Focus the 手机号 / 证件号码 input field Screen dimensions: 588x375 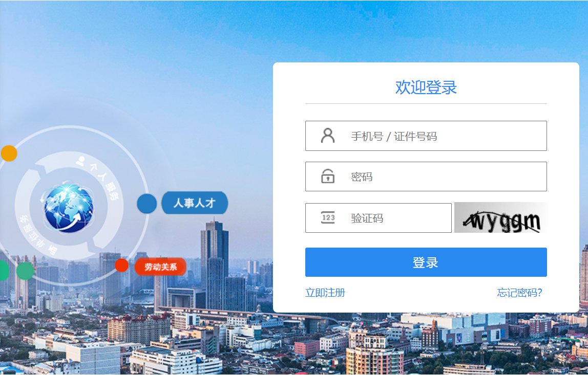[426, 136]
